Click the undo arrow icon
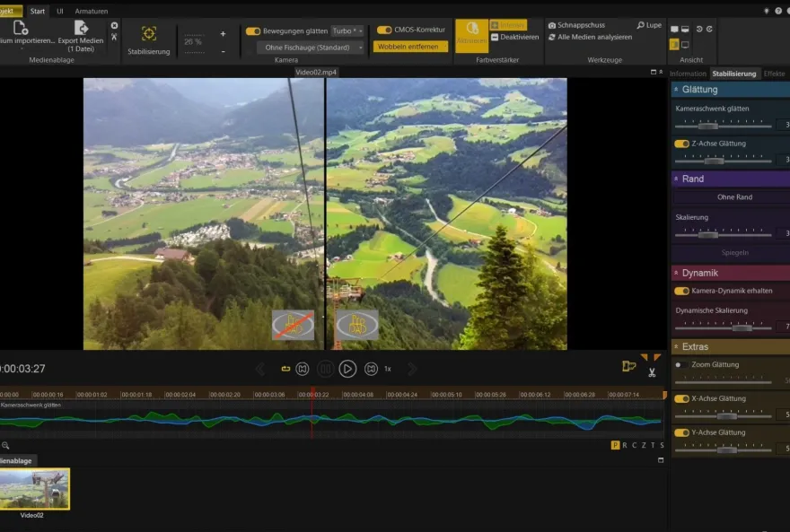The width and height of the screenshot is (790, 532). 699,30
